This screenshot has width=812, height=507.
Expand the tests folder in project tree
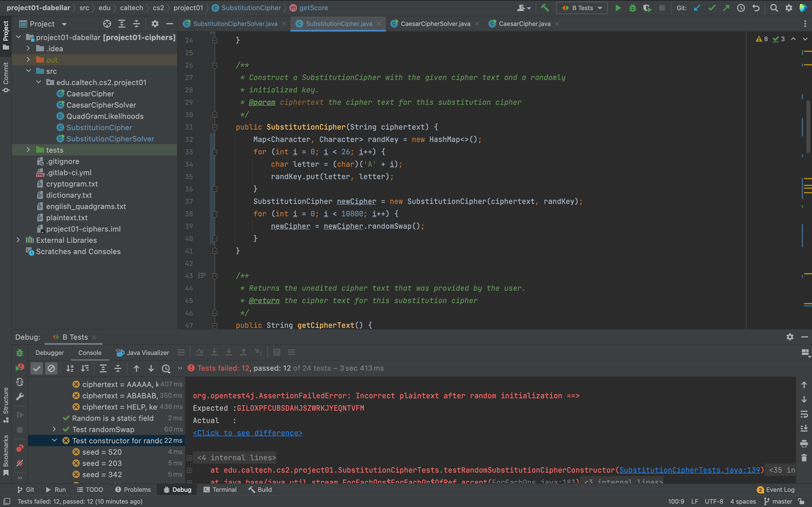[x=28, y=150]
